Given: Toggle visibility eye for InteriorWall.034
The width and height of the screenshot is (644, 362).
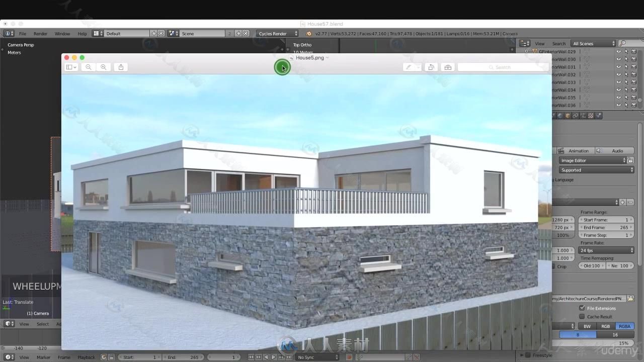Looking at the screenshot, I should (x=618, y=90).
